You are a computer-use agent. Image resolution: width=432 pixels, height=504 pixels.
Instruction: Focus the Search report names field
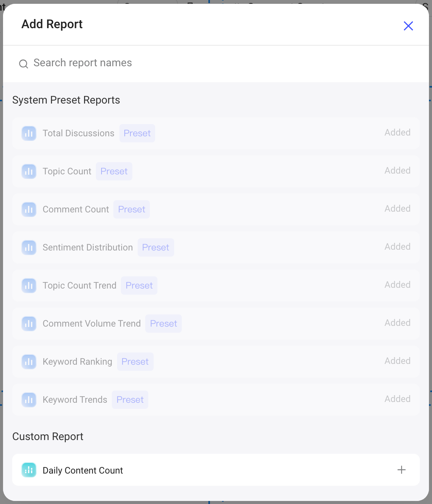216,63
